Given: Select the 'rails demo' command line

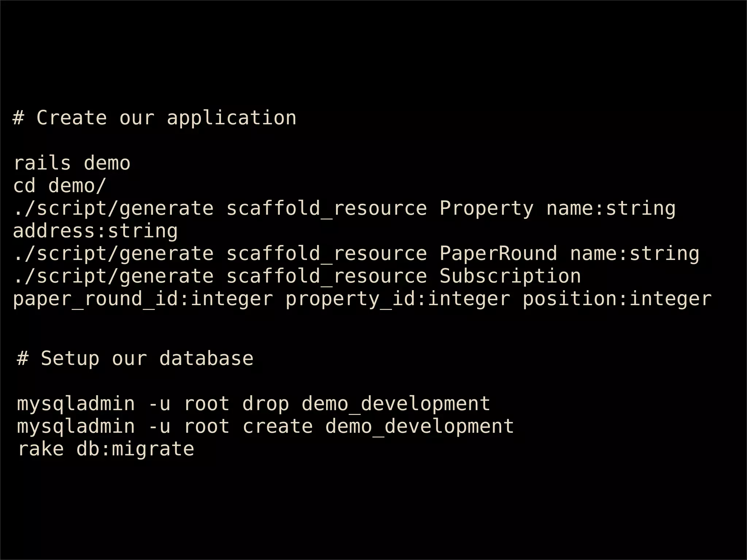Looking at the screenshot, I should coord(71,163).
